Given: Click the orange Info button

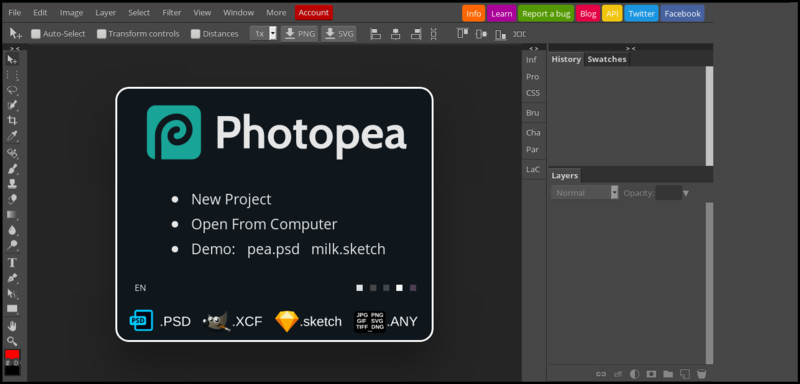Looking at the screenshot, I should coord(473,14).
